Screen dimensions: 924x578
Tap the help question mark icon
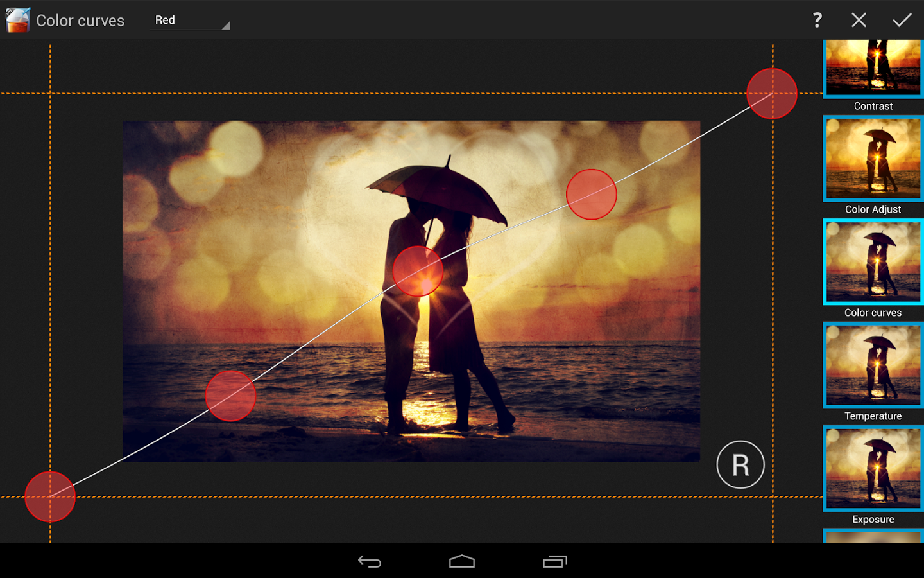(x=817, y=20)
